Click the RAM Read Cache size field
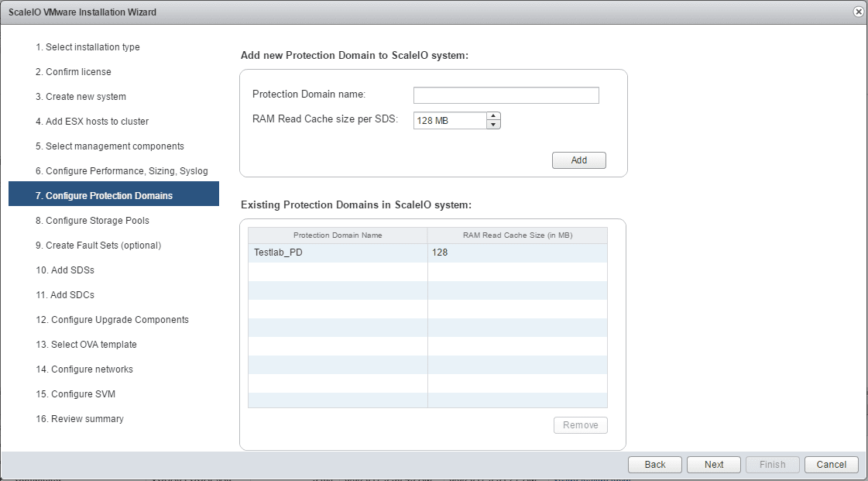Image resolution: width=868 pixels, height=481 pixels. coord(450,120)
